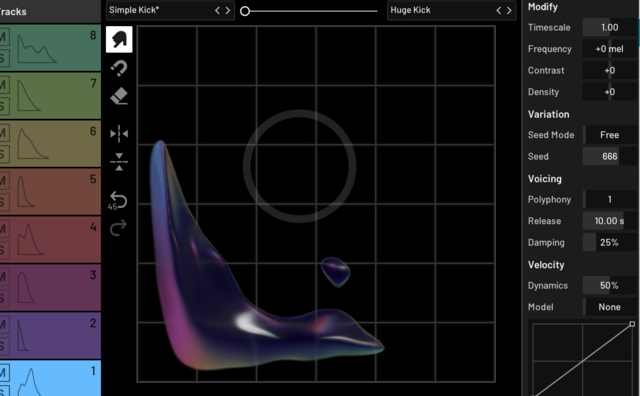Click the vertical mirror flip icon

tap(119, 162)
